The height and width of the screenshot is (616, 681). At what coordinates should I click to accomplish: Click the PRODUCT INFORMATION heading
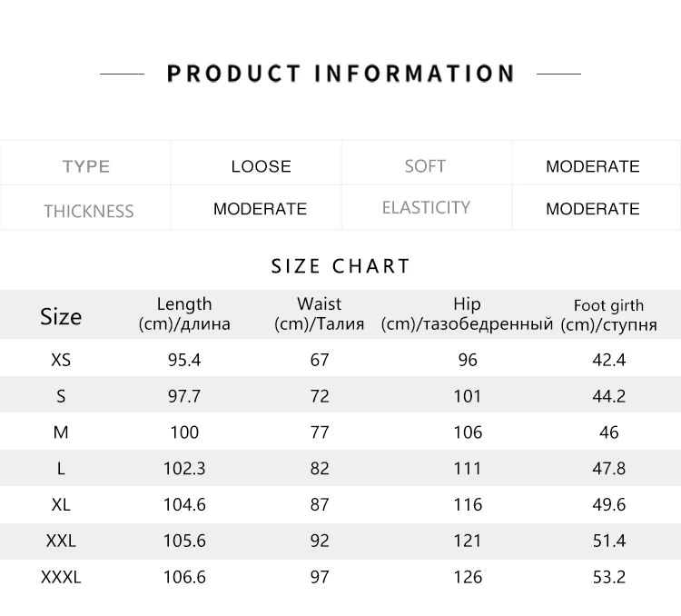(340, 74)
